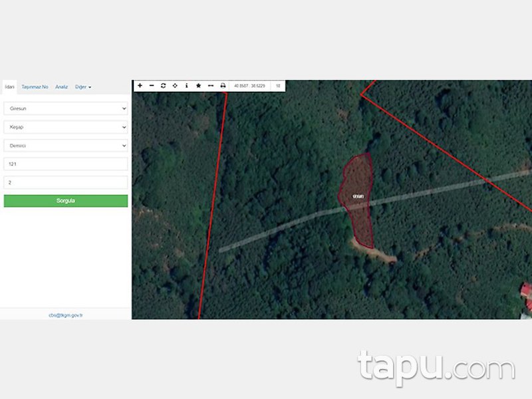This screenshot has width=532, height=399.
Task: Click the input field containing 121
Action: point(66,164)
